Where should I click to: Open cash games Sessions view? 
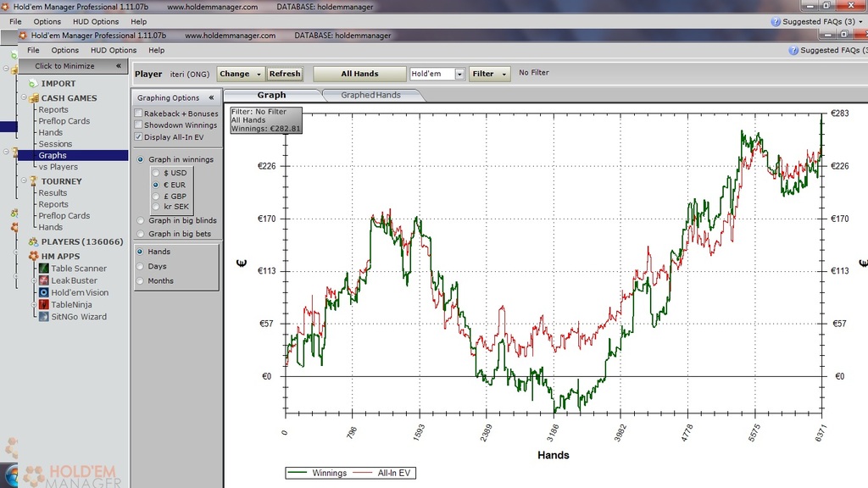55,144
